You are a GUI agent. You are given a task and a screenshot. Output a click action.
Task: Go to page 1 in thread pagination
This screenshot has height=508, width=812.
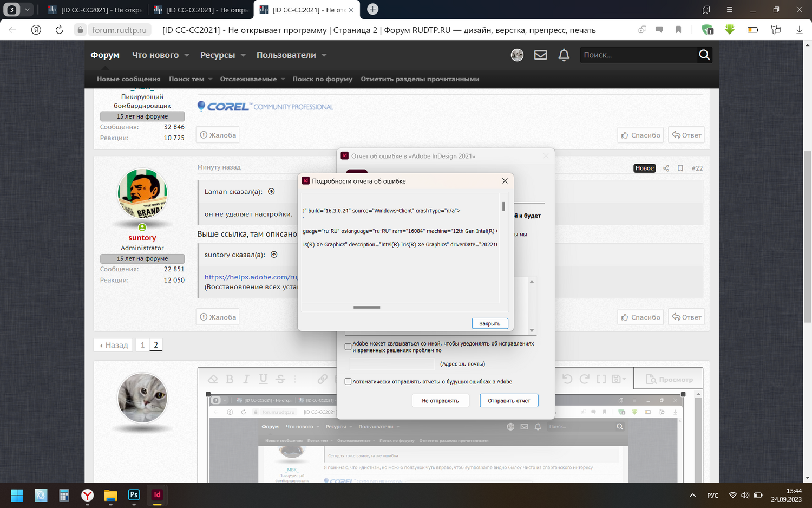tap(142, 345)
